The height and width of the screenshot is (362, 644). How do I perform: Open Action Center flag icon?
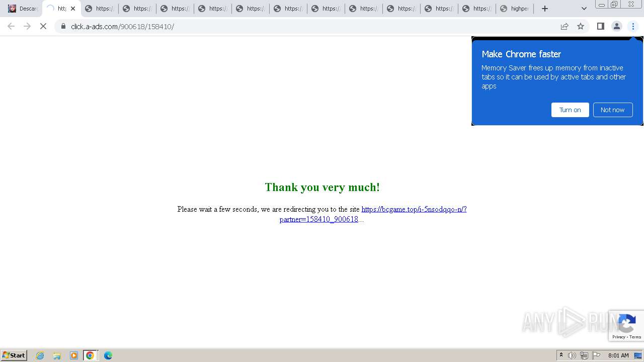(596, 355)
